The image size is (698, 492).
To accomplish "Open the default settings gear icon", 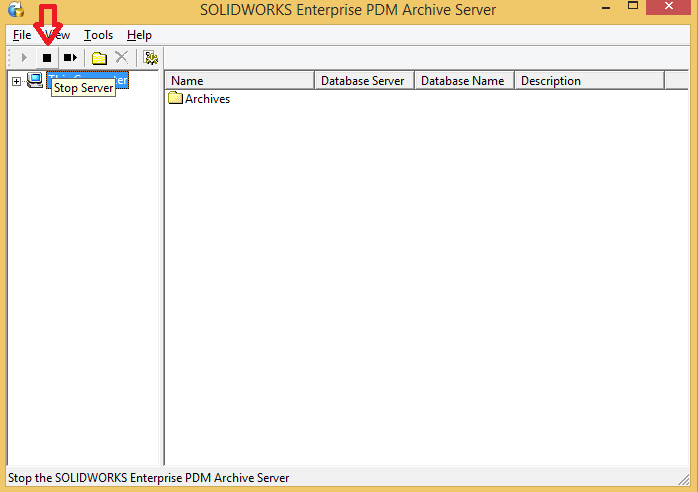I will tap(150, 58).
